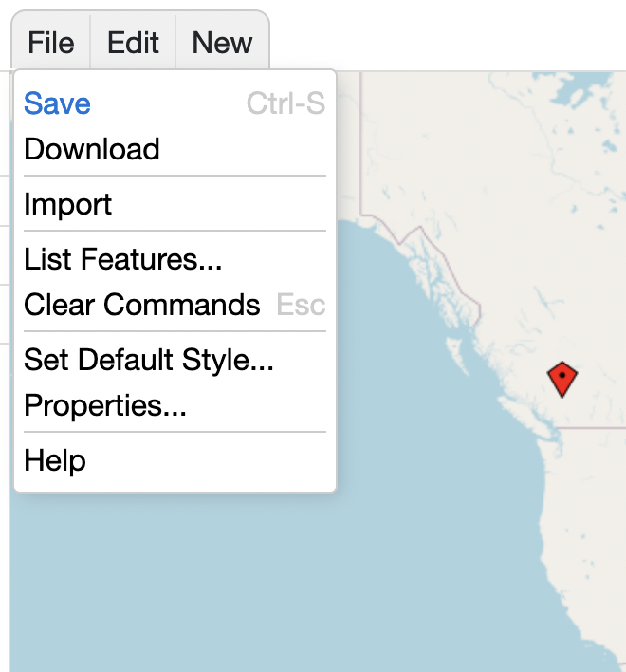Select Save from the File menu
The width and height of the screenshot is (626, 672).
[x=58, y=103]
